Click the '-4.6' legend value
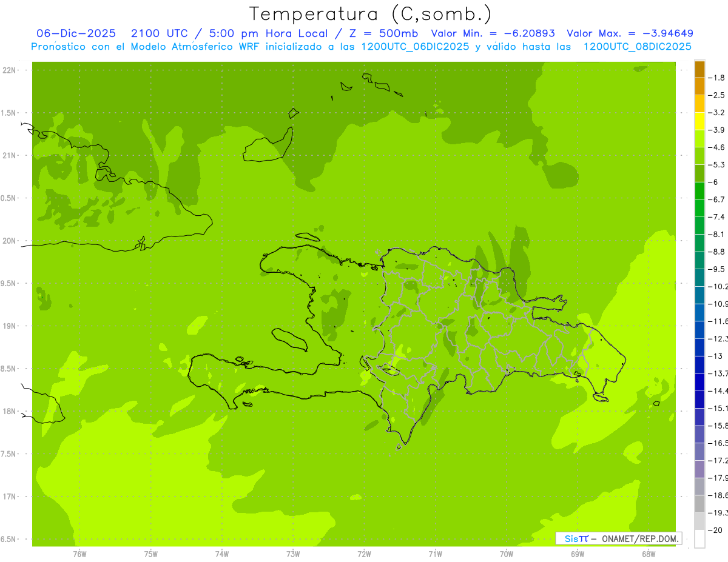Image resolution: width=728 pixels, height=562 pixels. [x=717, y=147]
